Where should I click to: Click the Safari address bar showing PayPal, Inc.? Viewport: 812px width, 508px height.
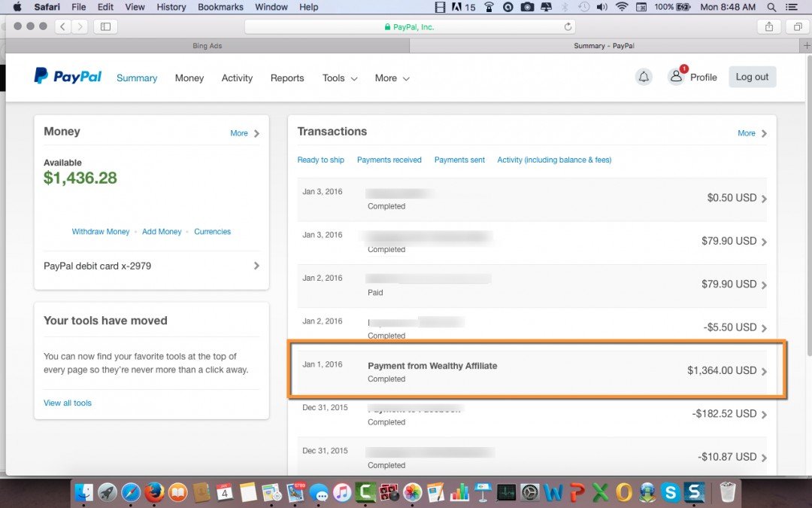pos(410,27)
